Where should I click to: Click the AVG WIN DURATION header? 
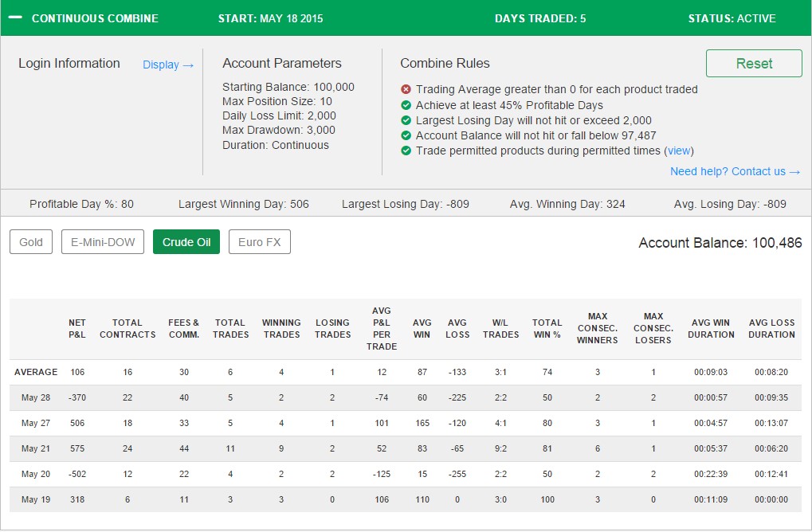click(x=711, y=329)
